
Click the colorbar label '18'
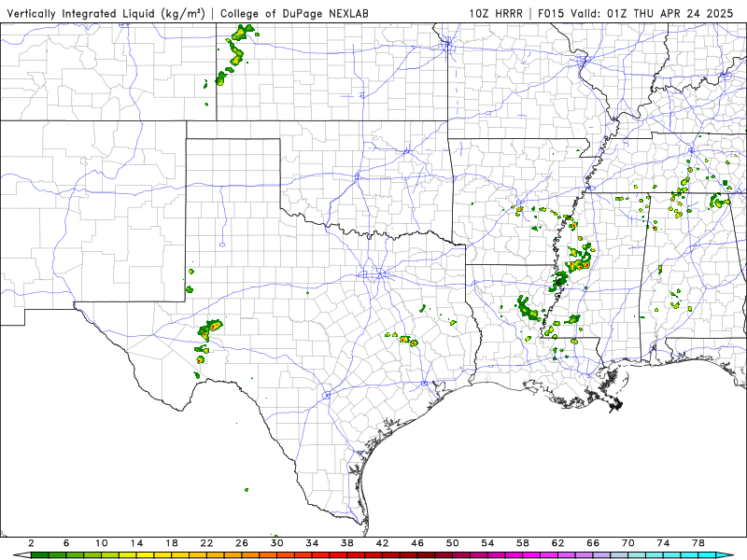[x=172, y=543]
